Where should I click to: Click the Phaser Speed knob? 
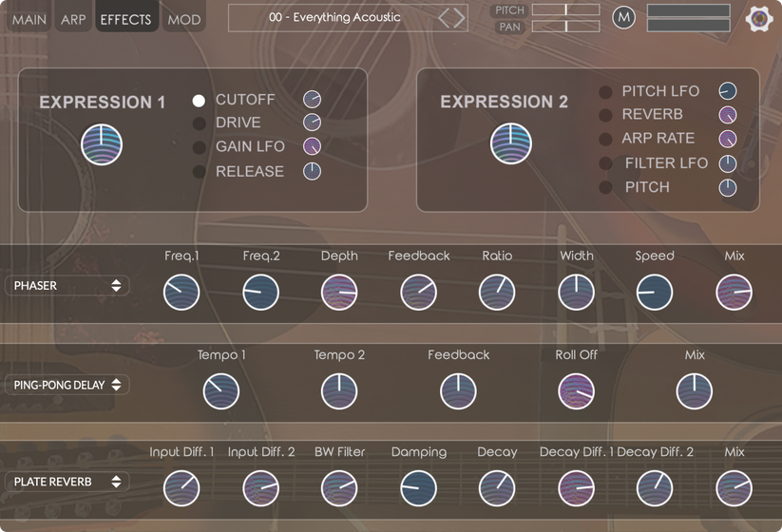pyautogui.click(x=654, y=293)
